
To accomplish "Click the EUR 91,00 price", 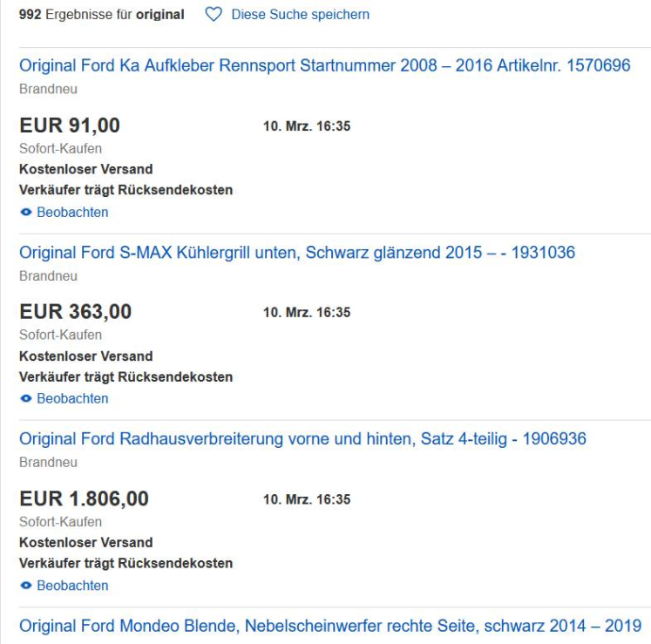I will [70, 125].
